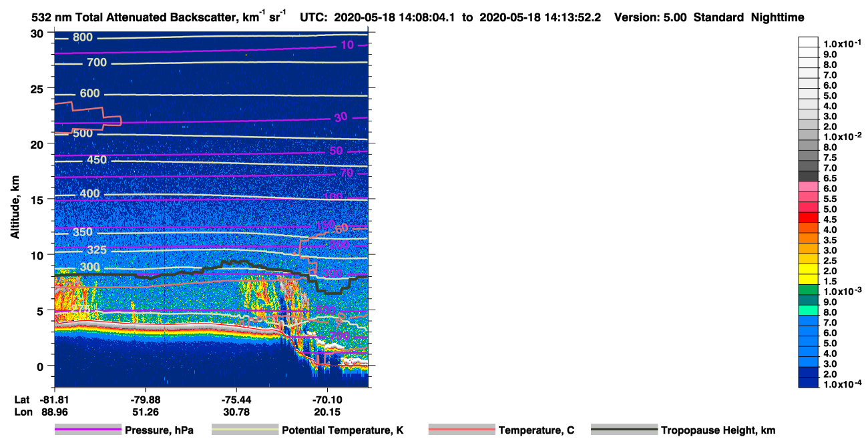
Task: Click the red 4.5 colorbar cell
Action: point(809,218)
